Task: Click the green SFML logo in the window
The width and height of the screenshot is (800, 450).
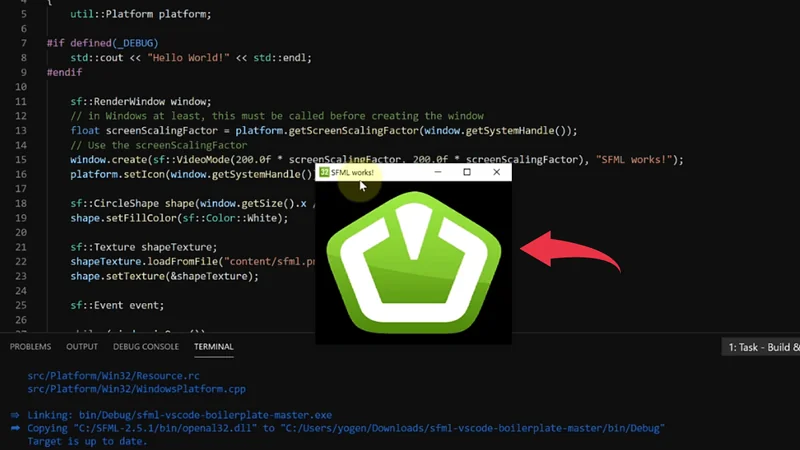Action: pos(413,261)
